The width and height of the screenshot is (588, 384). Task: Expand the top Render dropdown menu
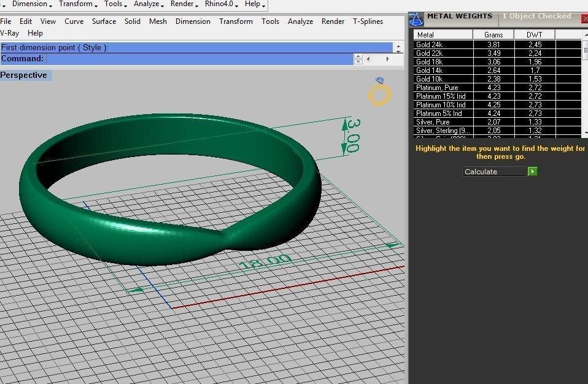(x=184, y=4)
